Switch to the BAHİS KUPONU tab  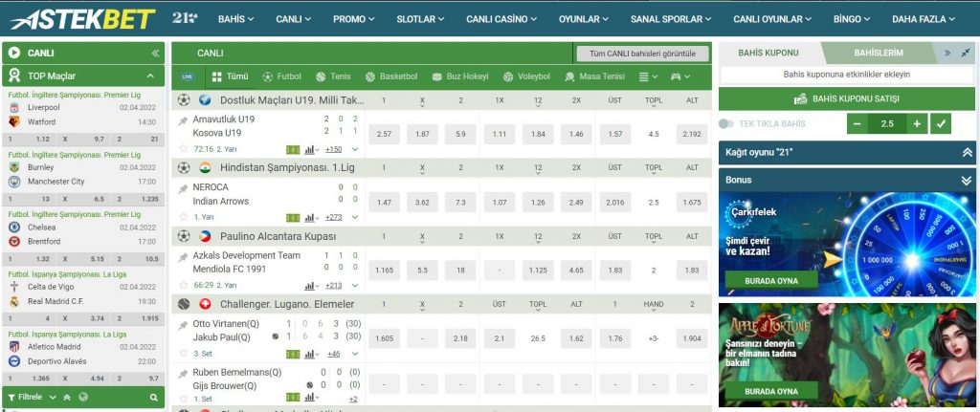tap(768, 54)
